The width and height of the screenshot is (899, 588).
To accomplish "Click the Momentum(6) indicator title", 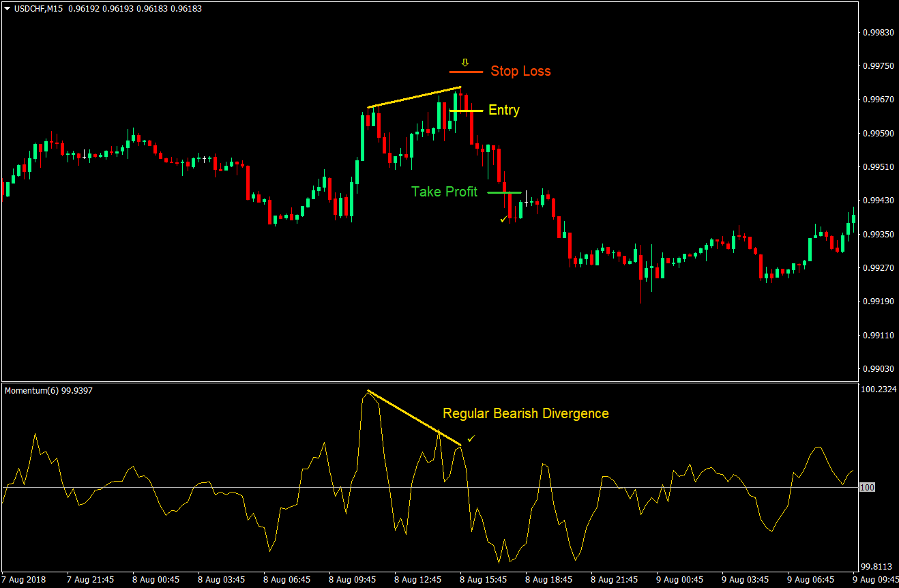I will [48, 391].
